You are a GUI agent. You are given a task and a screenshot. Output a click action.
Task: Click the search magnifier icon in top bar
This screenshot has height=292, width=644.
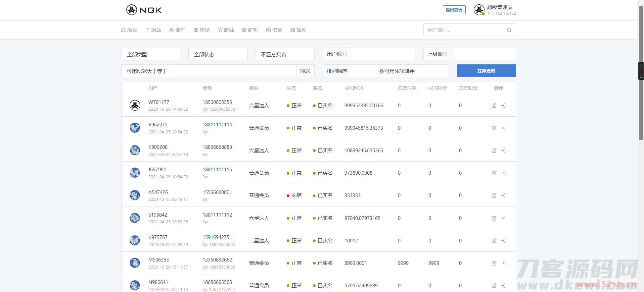(509, 30)
